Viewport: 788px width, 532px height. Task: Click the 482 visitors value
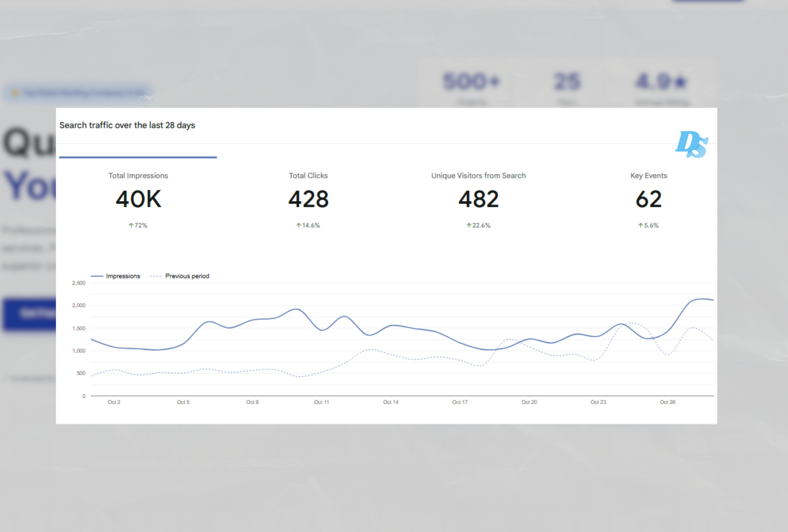click(x=478, y=199)
